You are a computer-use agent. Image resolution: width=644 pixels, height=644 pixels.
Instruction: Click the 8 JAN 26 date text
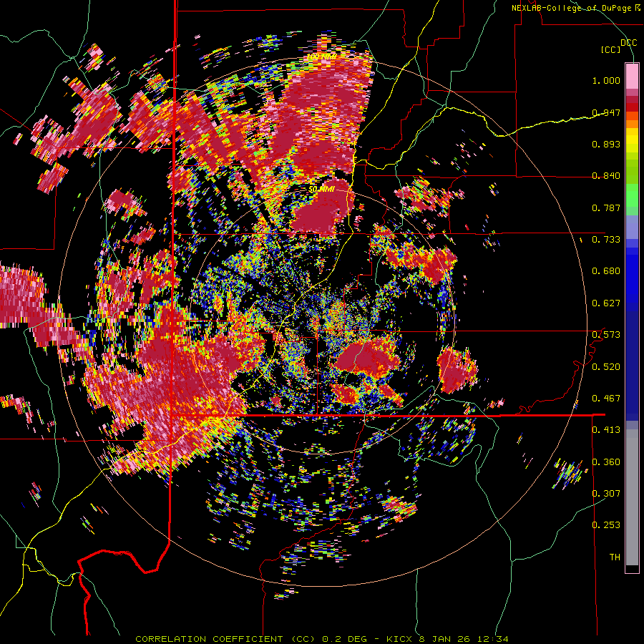(446, 639)
